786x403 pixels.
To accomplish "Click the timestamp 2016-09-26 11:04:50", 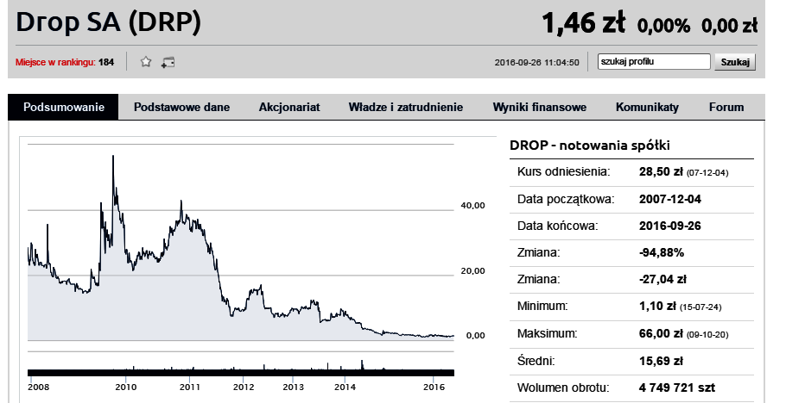I will (x=537, y=63).
